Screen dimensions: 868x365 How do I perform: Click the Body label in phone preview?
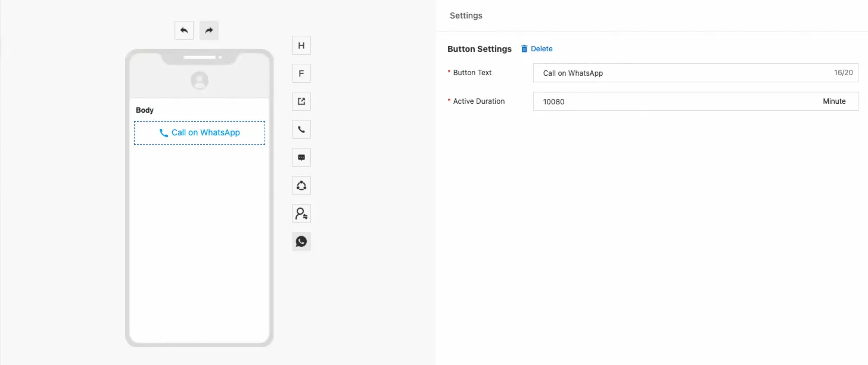coord(145,110)
